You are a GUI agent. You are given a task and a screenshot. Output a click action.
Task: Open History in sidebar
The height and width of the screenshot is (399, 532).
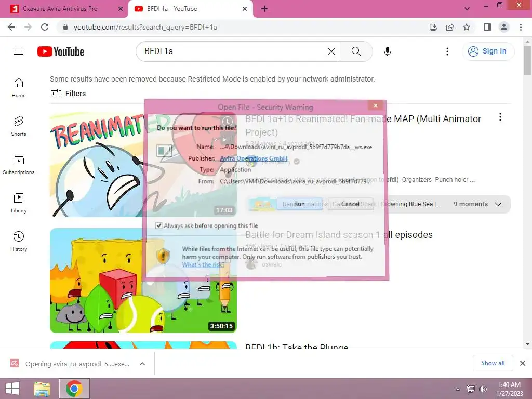point(19,241)
